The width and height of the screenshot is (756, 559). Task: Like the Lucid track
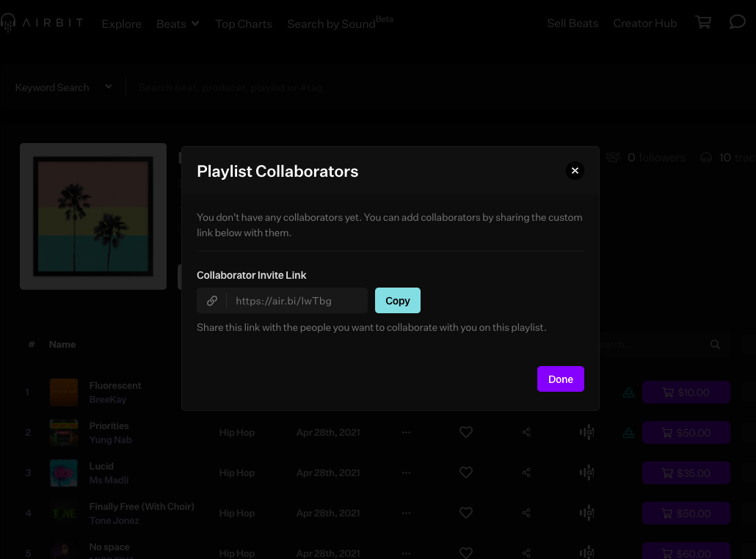tap(466, 472)
